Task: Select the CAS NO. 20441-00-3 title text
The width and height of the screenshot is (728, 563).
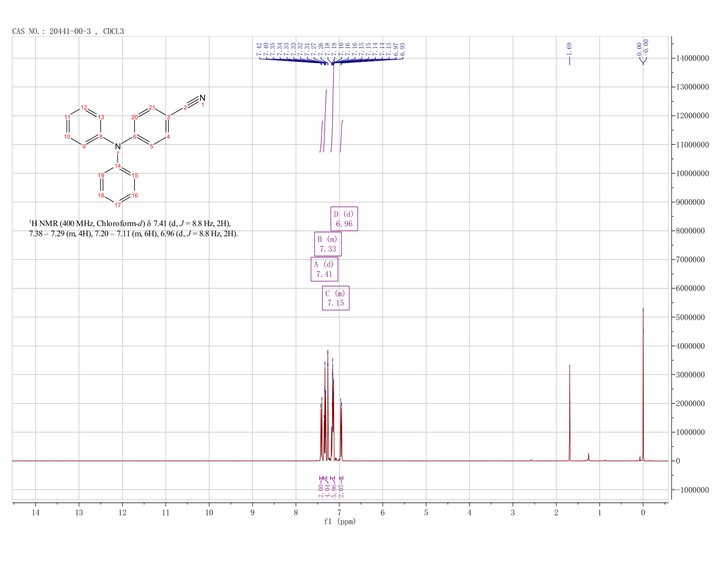Action: point(68,31)
